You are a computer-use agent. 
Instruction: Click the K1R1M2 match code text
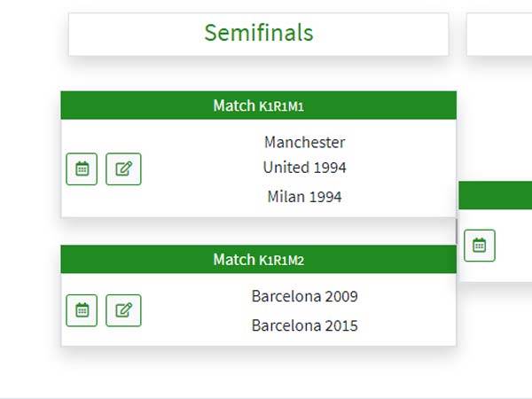click(281, 260)
